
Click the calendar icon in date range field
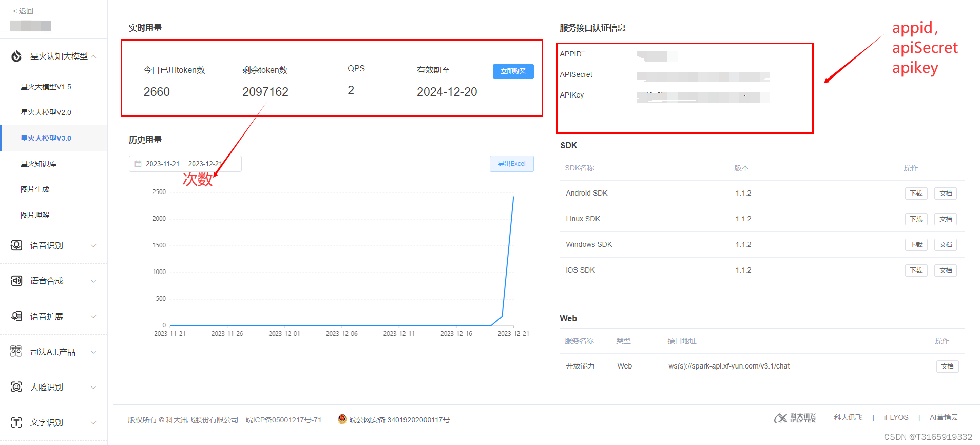pyautogui.click(x=138, y=164)
